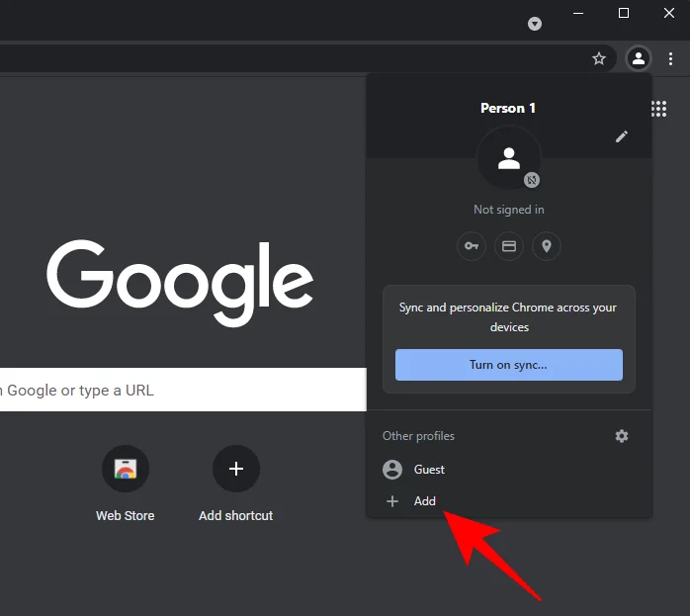The height and width of the screenshot is (616, 690).
Task: Click the sync and personalize Chrome message
Action: [x=509, y=317]
